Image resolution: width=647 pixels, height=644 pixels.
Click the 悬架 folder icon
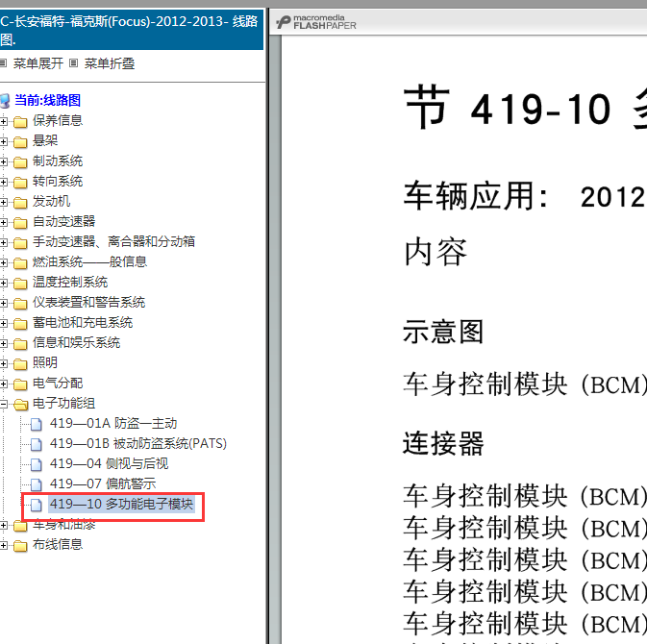coord(20,142)
